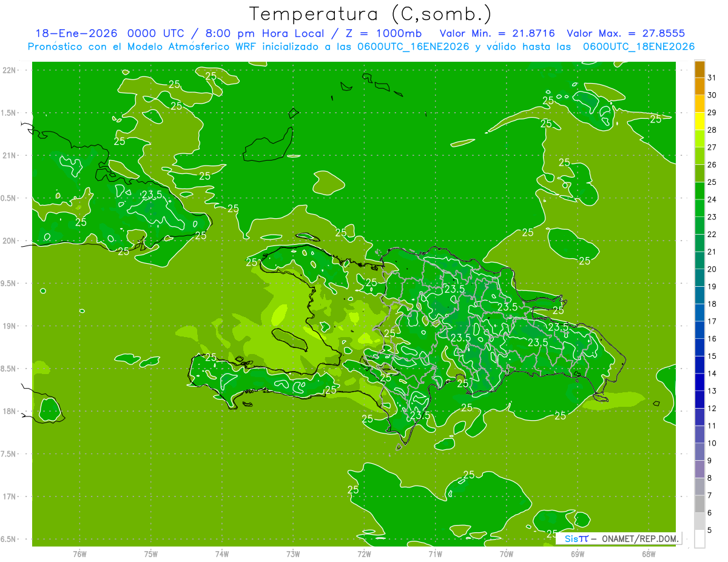Click the '76W' longitude axis label
This screenshot has height=562, width=728.
coord(79,554)
